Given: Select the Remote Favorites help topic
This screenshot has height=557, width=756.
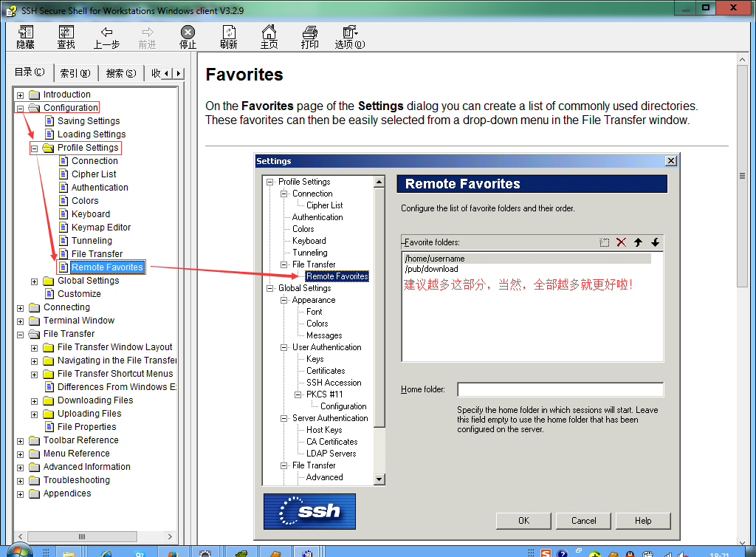Looking at the screenshot, I should [x=108, y=267].
